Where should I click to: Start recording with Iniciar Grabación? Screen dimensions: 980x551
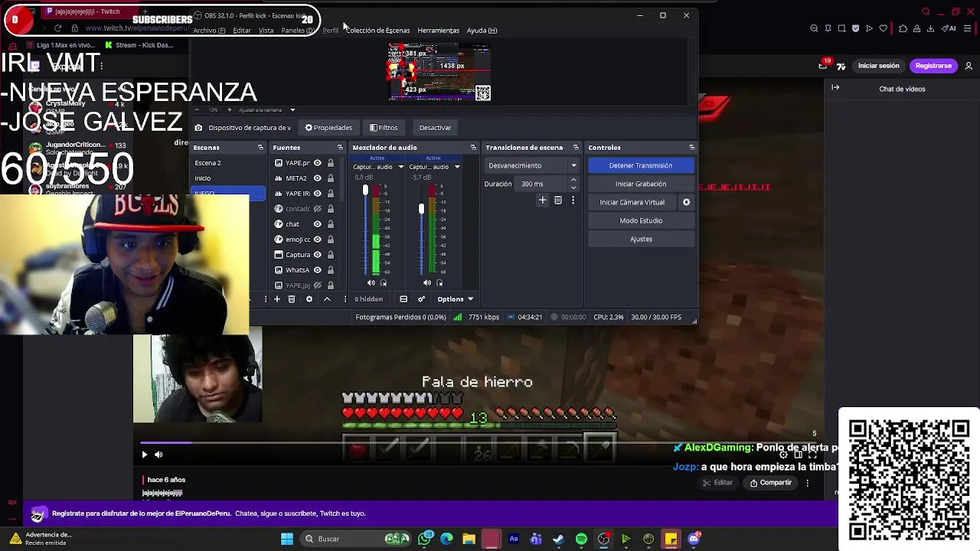coord(641,184)
